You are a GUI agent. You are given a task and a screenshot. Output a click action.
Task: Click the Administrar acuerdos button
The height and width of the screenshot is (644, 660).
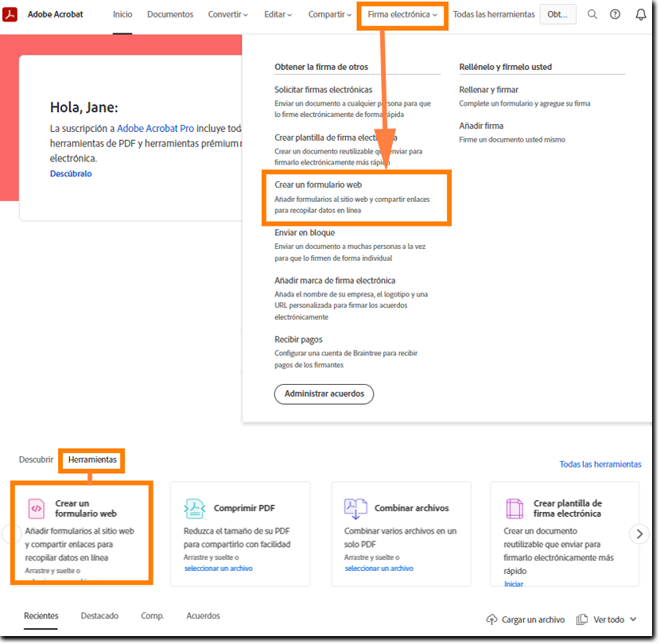(x=324, y=394)
